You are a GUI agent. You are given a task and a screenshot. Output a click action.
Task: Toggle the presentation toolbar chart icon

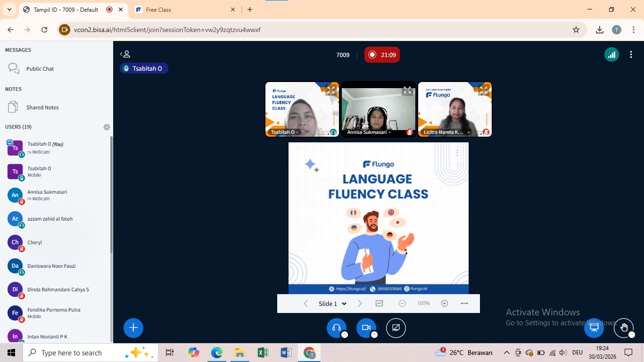(x=380, y=304)
